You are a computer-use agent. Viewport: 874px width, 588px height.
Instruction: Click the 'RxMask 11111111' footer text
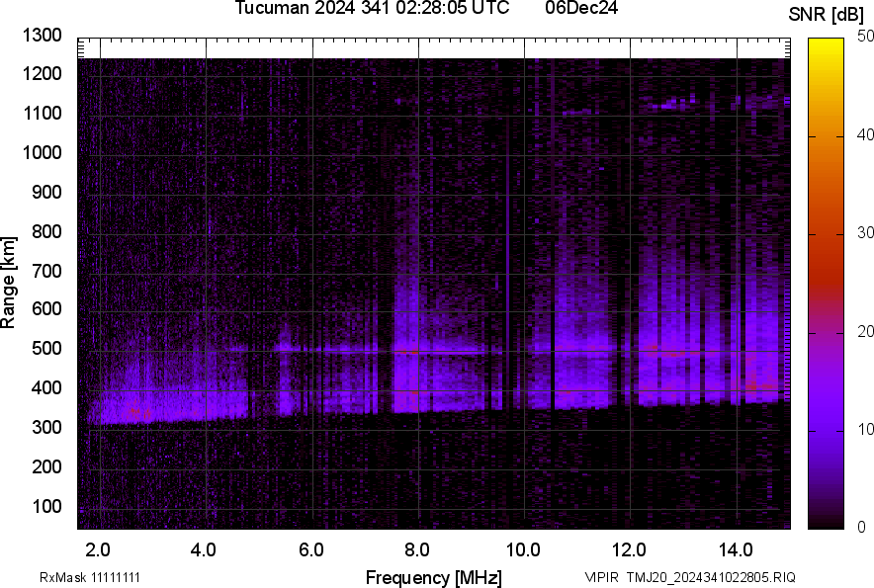coord(90,577)
